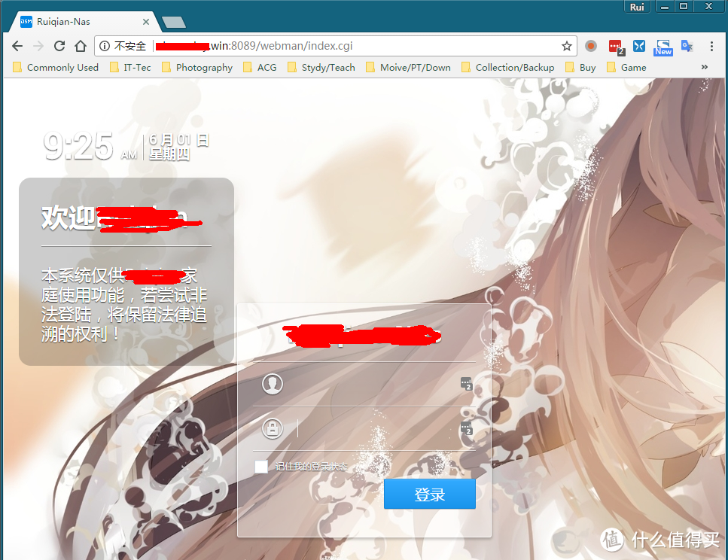
Task: Close the browser window
Action: 708,7
